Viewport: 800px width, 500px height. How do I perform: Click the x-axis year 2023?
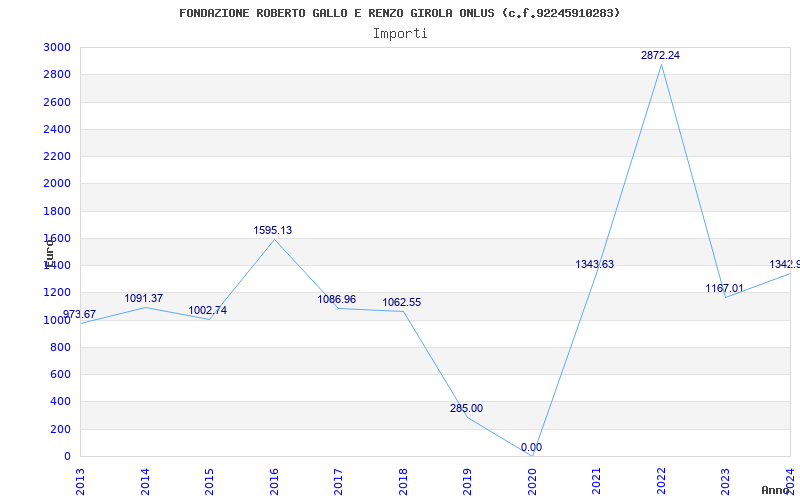pyautogui.click(x=726, y=481)
